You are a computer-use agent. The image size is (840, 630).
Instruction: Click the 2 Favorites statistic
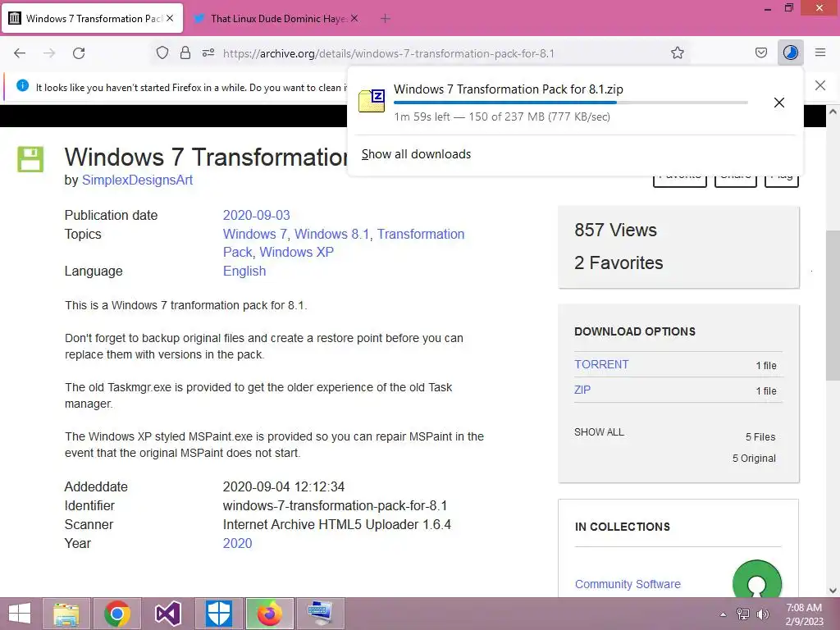point(619,262)
